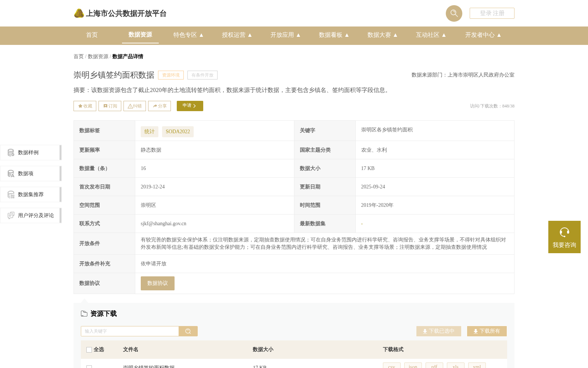Viewport: 588px width, 368px height.
Task: Expand the 数据看板 nav dropdown
Action: (x=334, y=35)
